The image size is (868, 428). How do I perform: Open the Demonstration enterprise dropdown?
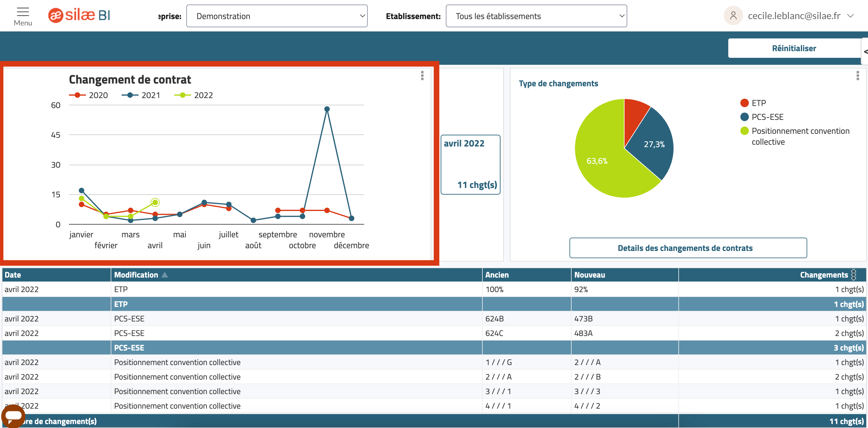click(277, 16)
